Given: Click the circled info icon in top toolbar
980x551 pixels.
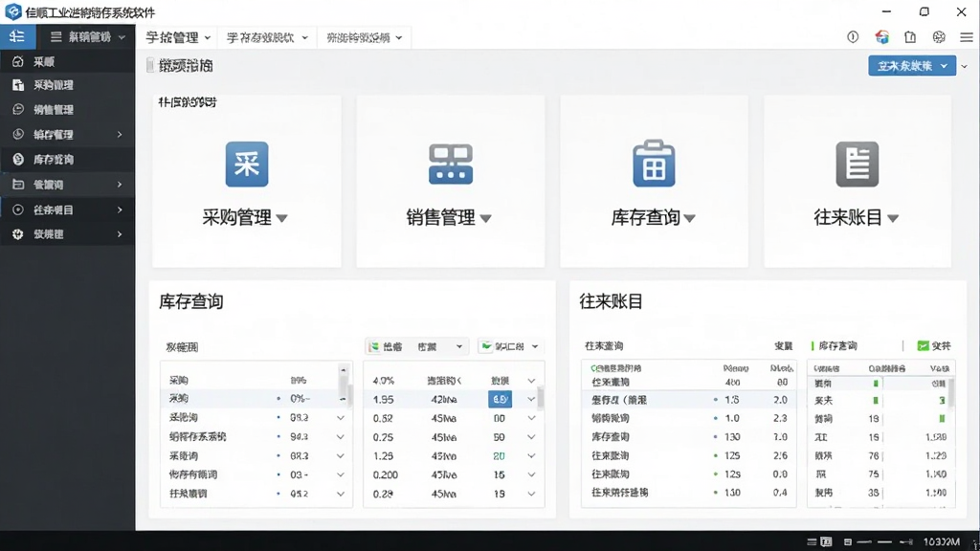Looking at the screenshot, I should pyautogui.click(x=853, y=37).
